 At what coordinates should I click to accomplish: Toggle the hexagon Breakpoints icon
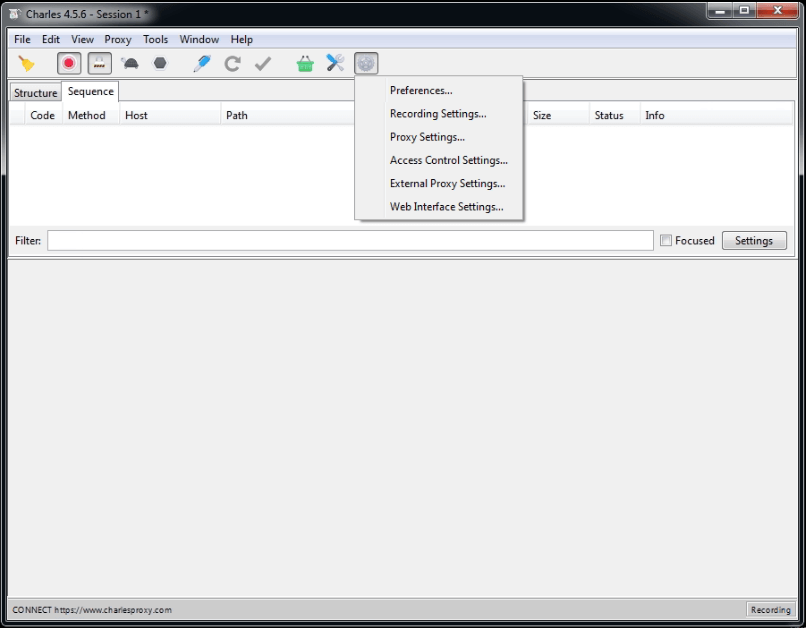(160, 64)
